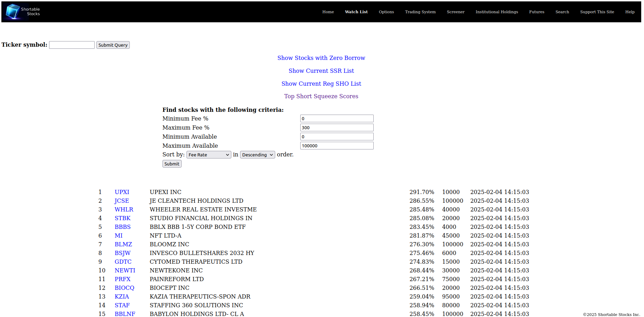The width and height of the screenshot is (644, 317).
Task: Open the KZIA ticker link
Action: pos(122,296)
